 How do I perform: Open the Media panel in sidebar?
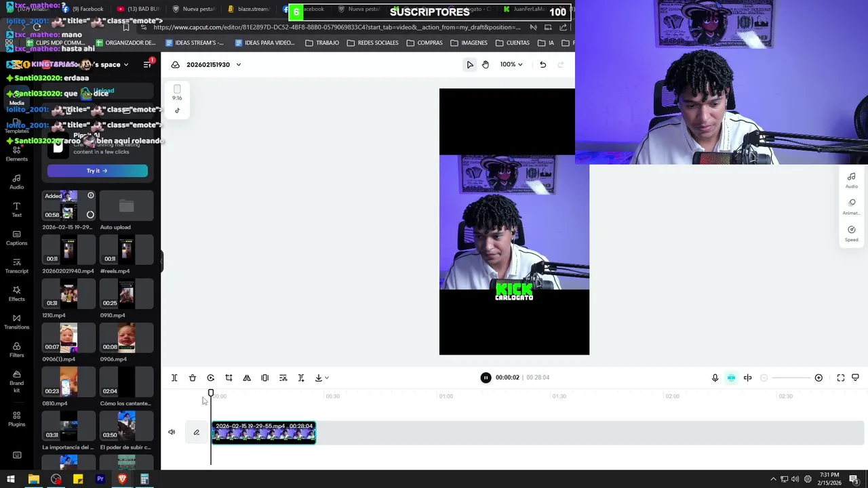pos(16,98)
